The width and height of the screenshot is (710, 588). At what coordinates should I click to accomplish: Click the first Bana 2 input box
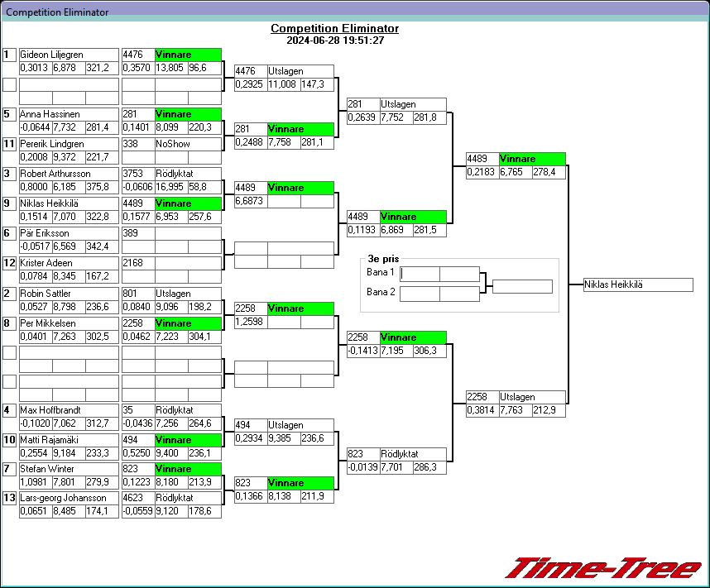click(420, 293)
